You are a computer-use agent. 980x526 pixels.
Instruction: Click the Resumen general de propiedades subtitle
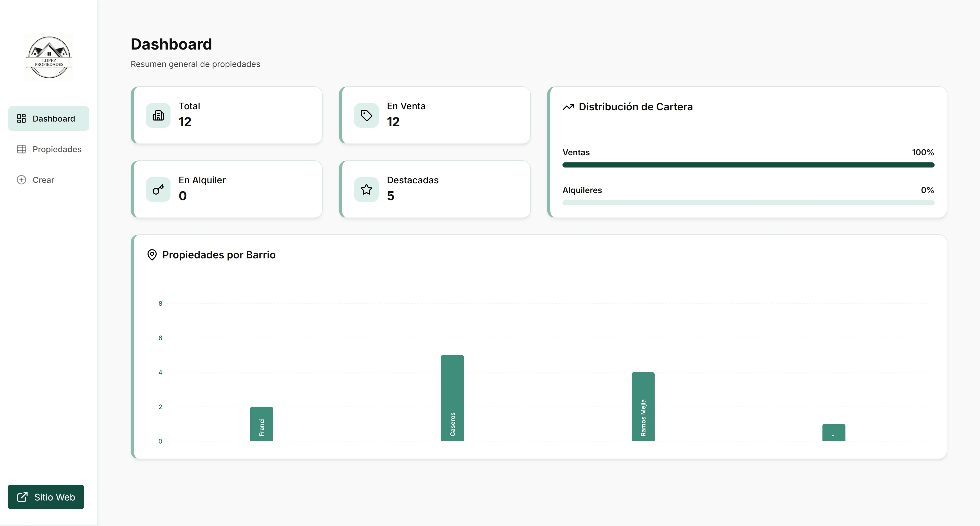[195, 64]
